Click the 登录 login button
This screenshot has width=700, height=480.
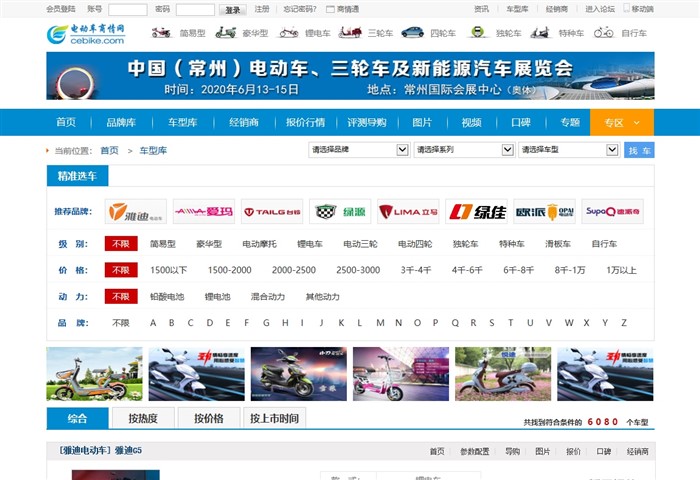(233, 10)
